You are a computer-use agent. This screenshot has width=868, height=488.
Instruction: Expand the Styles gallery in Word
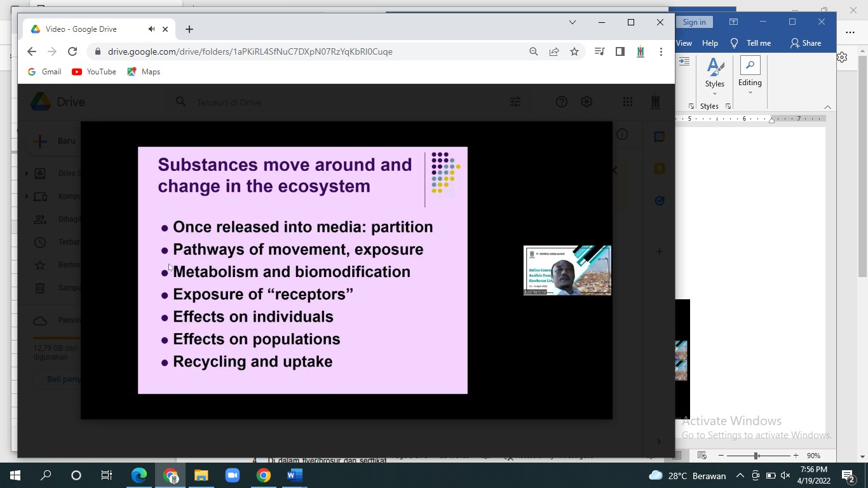click(715, 76)
